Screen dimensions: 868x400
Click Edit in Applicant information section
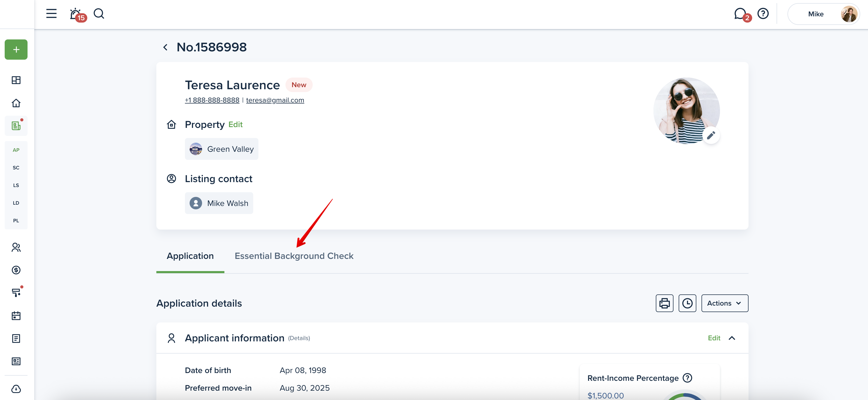pyautogui.click(x=714, y=338)
